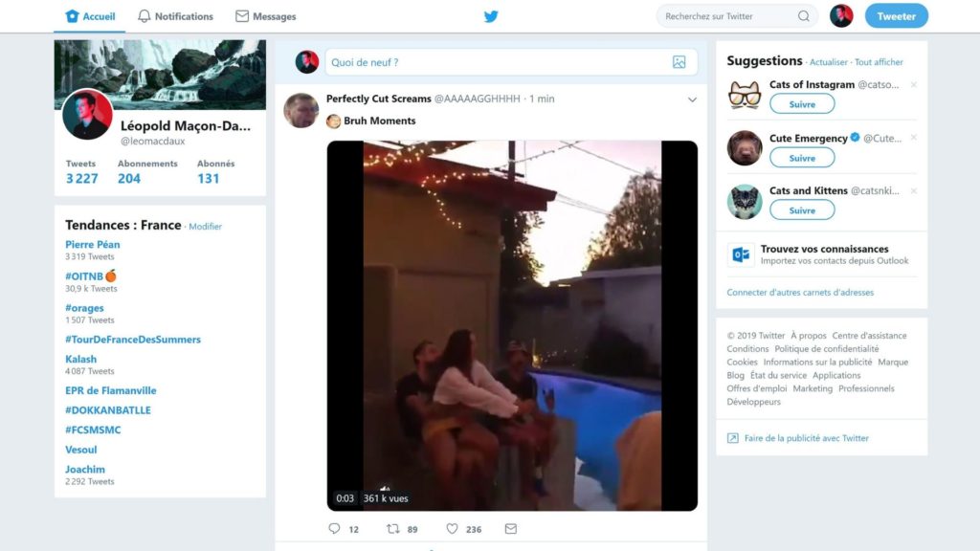Add an image using the photo icon
This screenshot has height=551, width=980.
coord(679,62)
